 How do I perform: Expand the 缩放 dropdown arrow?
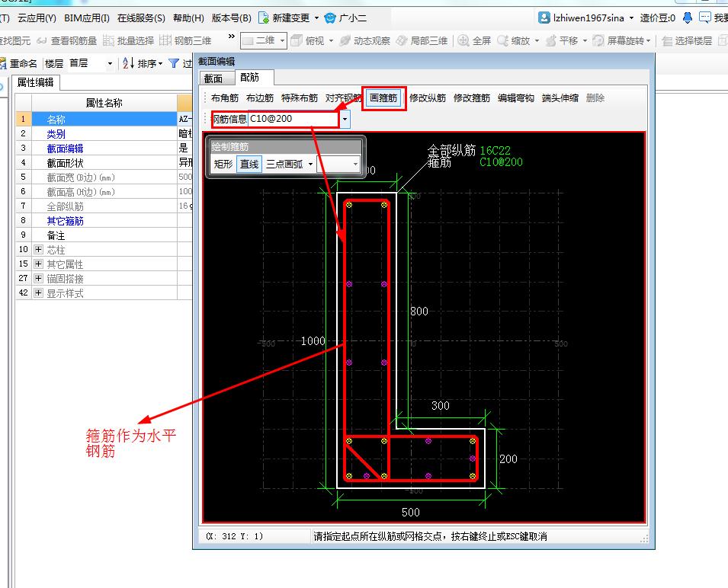tap(537, 41)
